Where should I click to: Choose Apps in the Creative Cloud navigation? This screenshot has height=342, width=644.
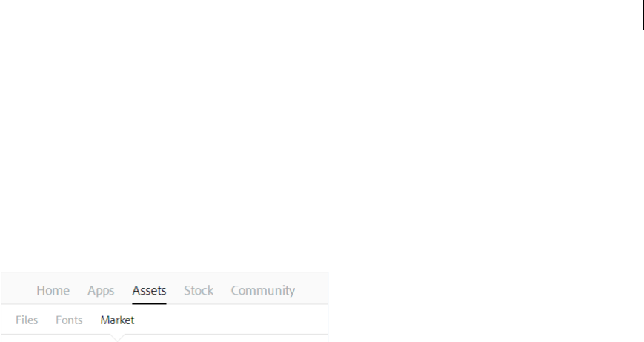101,291
